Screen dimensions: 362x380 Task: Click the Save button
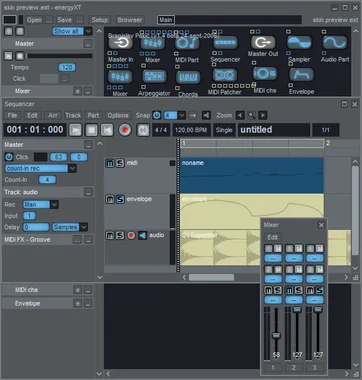64,20
